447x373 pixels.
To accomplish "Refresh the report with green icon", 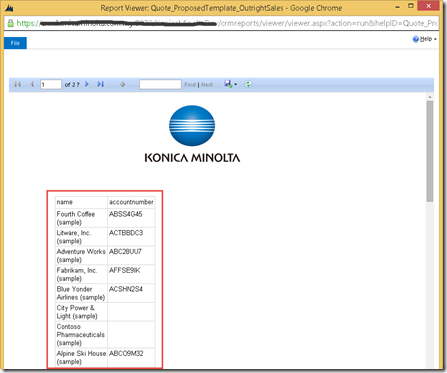I will point(248,84).
